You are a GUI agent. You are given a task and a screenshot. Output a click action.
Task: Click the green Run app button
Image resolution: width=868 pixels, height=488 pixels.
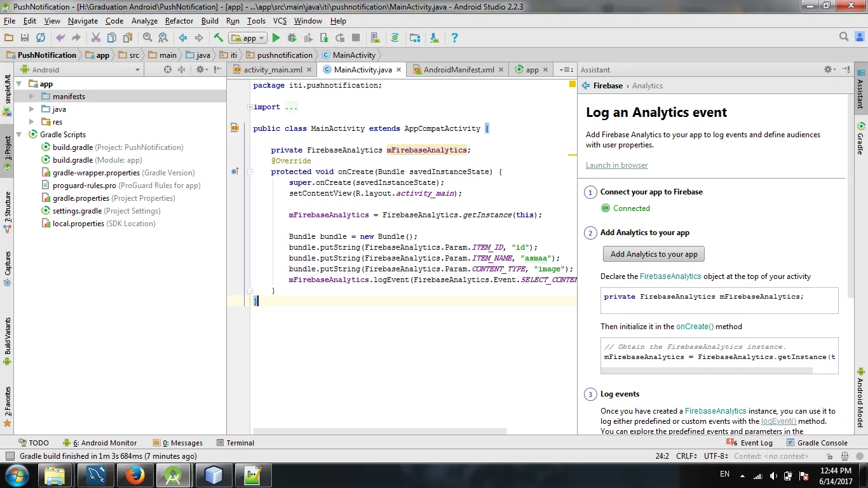coord(276,38)
